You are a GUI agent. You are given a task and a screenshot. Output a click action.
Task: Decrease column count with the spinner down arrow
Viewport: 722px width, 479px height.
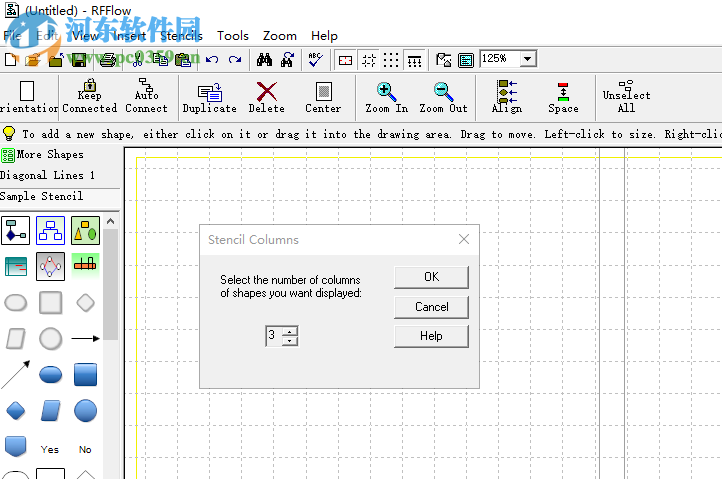click(x=290, y=341)
